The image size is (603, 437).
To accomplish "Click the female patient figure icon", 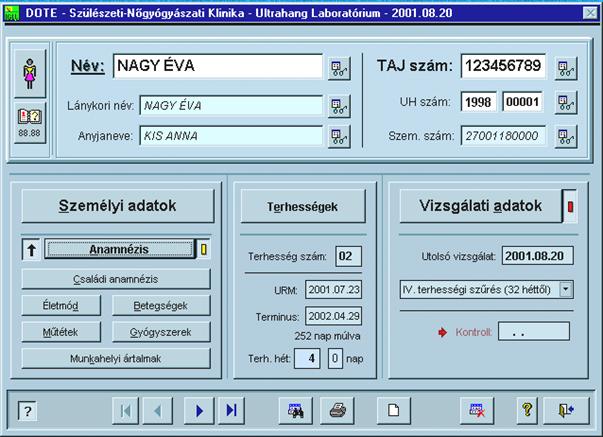I will (30, 73).
